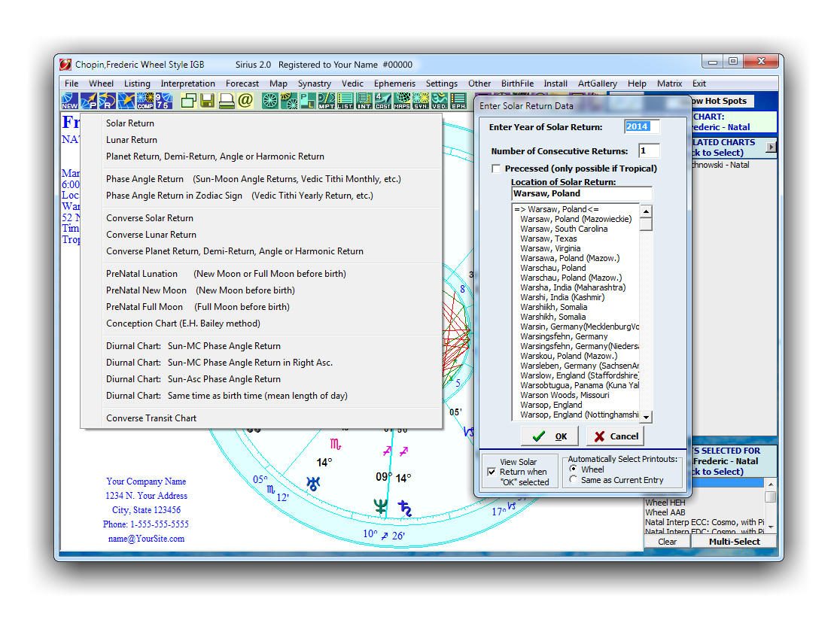The height and width of the screenshot is (644, 837).
Task: Click the MPT midpoint icon
Action: (x=326, y=101)
